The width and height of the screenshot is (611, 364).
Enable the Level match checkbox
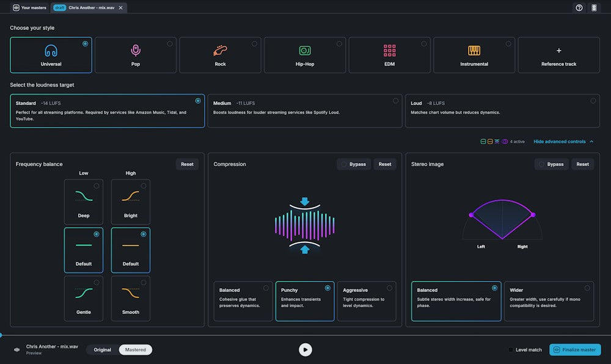[x=511, y=349]
